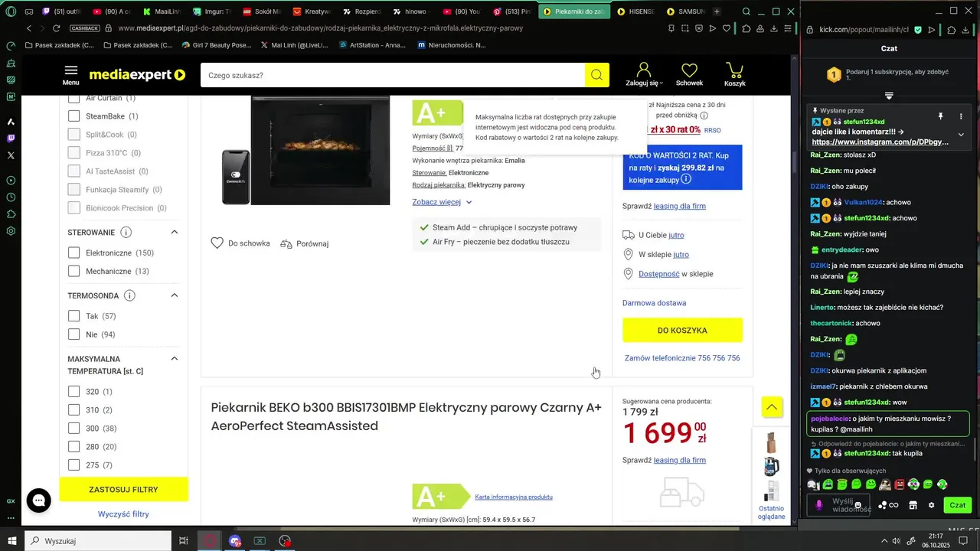
Task: Click Darmowa dostawa link
Action: click(654, 303)
